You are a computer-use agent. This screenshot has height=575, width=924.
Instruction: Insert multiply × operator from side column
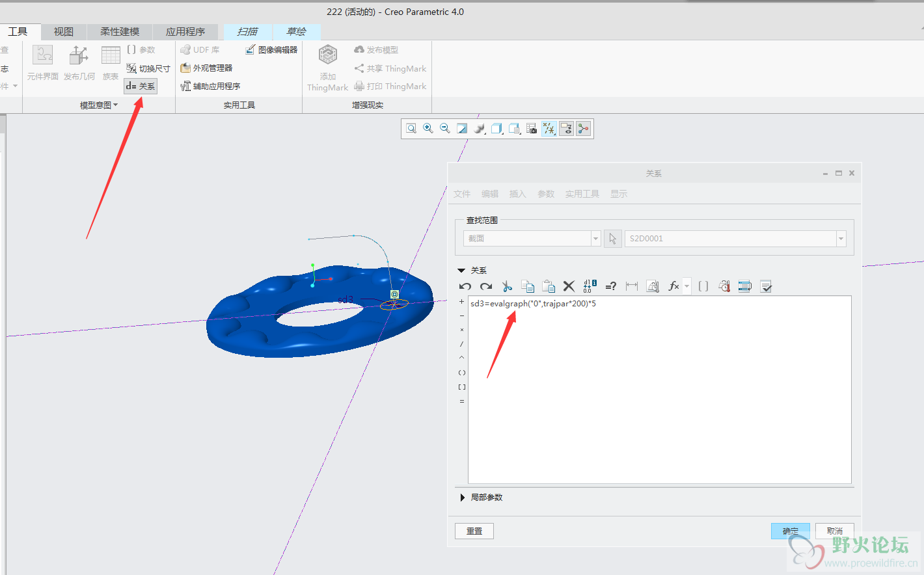point(462,330)
